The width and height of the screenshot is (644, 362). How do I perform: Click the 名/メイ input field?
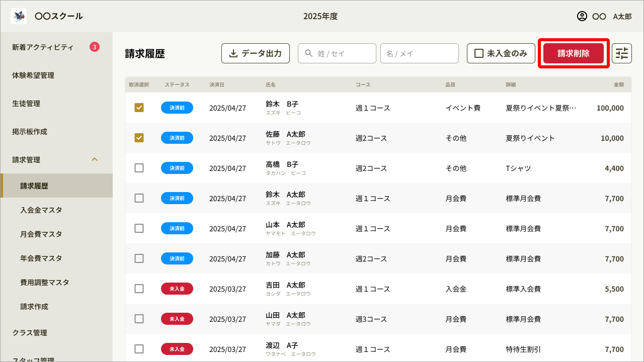(419, 53)
